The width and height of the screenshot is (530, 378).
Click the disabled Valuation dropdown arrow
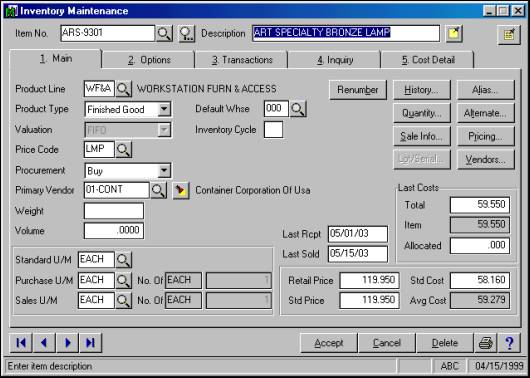click(x=164, y=130)
